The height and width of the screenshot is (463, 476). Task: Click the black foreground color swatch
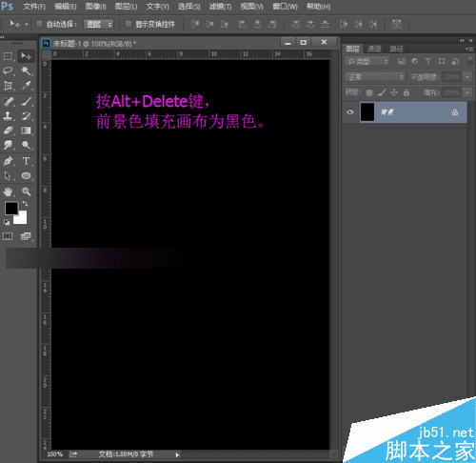click(x=11, y=209)
